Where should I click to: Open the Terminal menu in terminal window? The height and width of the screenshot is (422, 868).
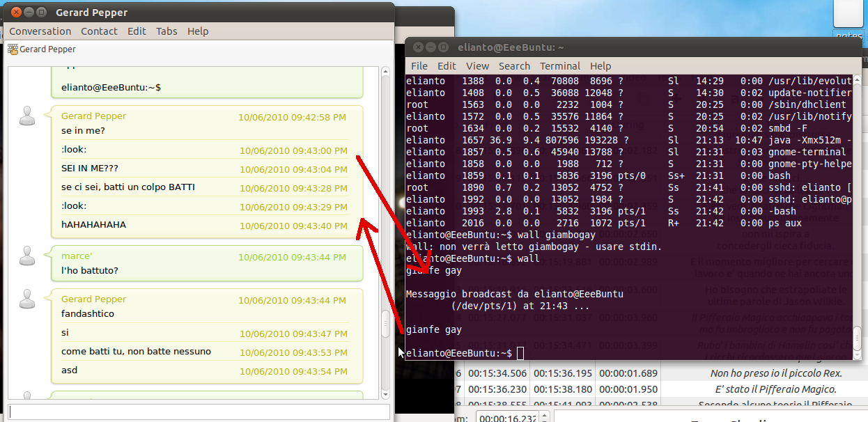click(559, 66)
